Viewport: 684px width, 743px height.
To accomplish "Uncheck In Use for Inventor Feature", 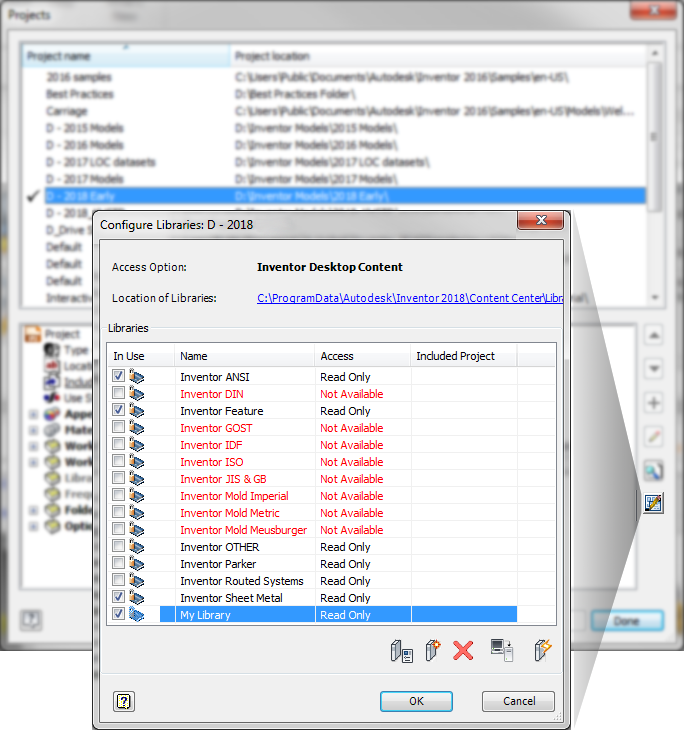I will click(119, 410).
